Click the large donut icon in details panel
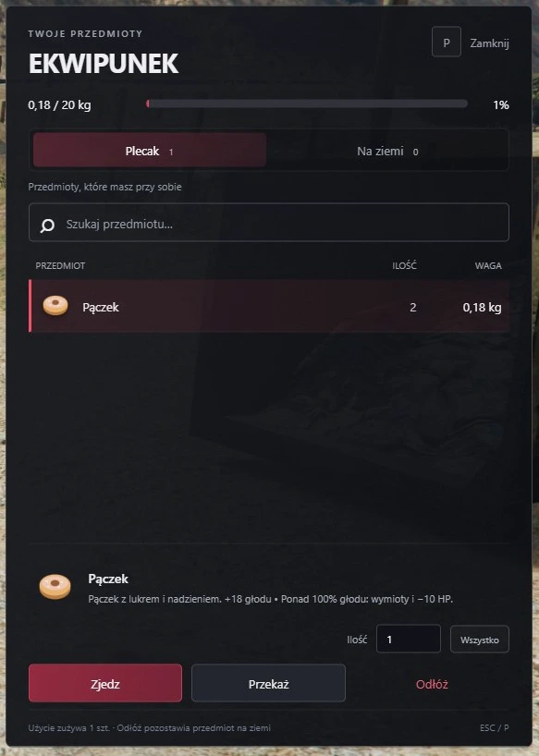The height and width of the screenshot is (756, 539). (x=55, y=586)
